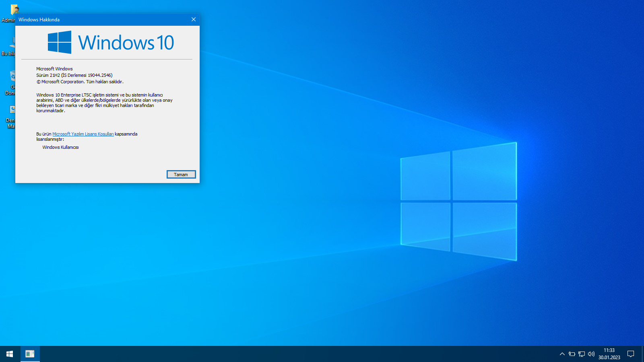Select the Bu bilgisayar desktop icon
The image size is (644, 362).
[x=12, y=43]
